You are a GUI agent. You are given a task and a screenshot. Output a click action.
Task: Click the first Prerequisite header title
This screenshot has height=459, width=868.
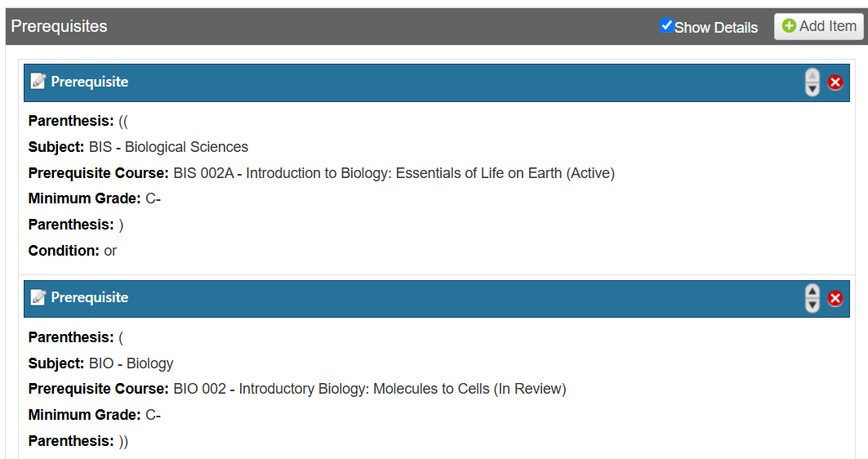coord(90,82)
